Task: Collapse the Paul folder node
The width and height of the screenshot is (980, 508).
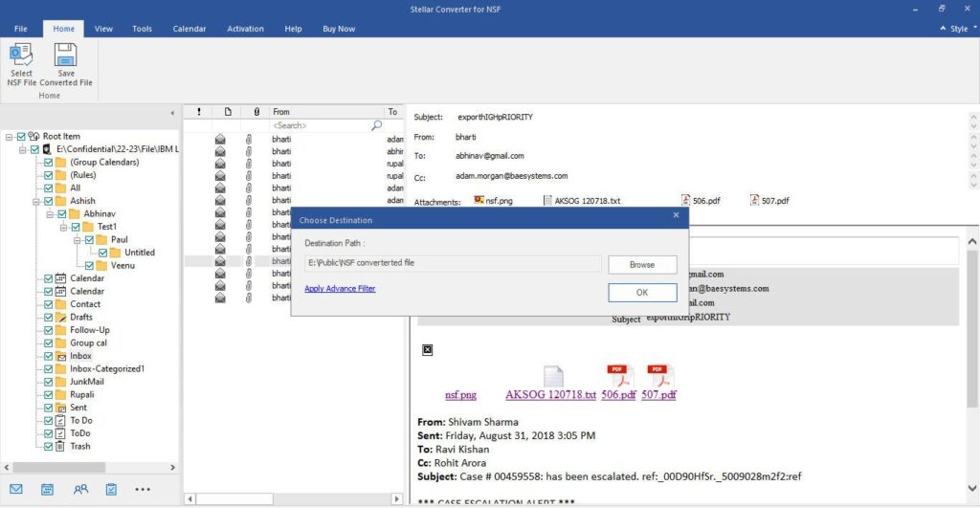Action: (78, 240)
